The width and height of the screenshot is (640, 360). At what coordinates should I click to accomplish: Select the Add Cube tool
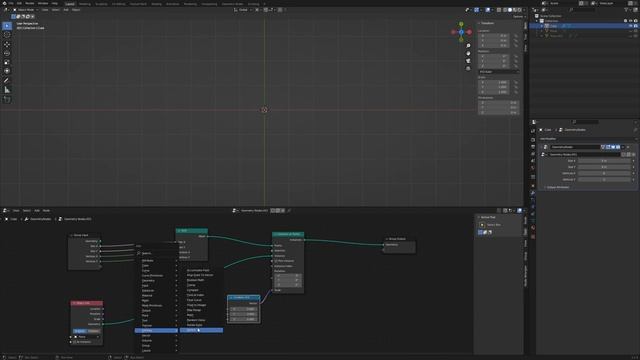click(7, 100)
